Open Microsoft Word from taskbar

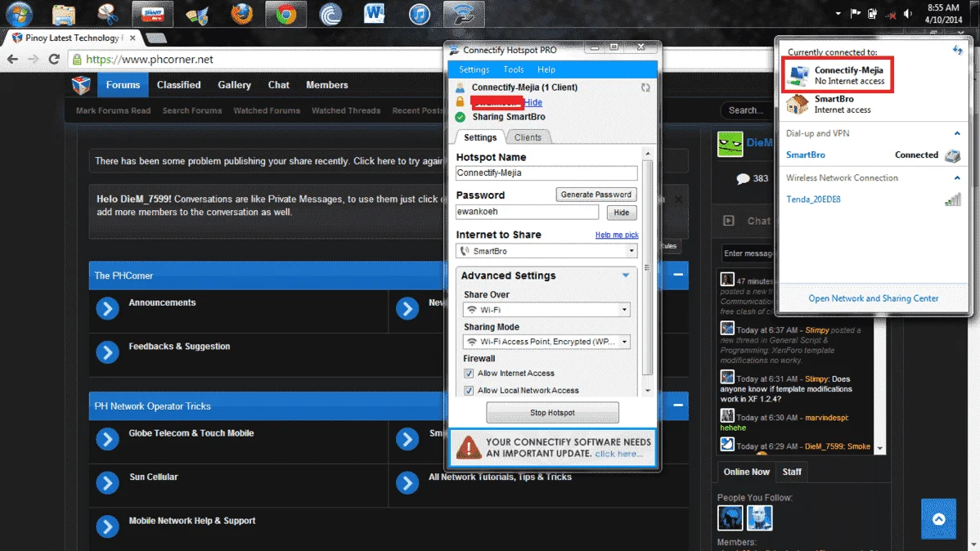pyautogui.click(x=375, y=14)
